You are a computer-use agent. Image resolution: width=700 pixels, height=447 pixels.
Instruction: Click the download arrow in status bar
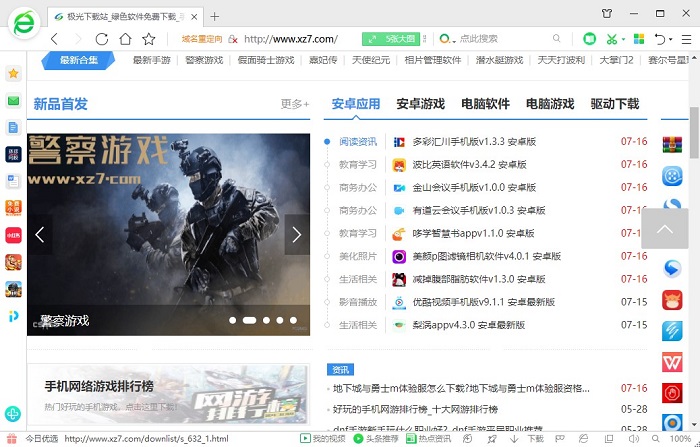point(514,439)
